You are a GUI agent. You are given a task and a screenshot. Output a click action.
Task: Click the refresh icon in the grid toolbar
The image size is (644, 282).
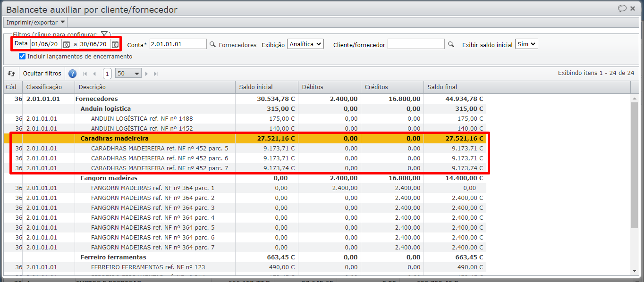click(11, 74)
